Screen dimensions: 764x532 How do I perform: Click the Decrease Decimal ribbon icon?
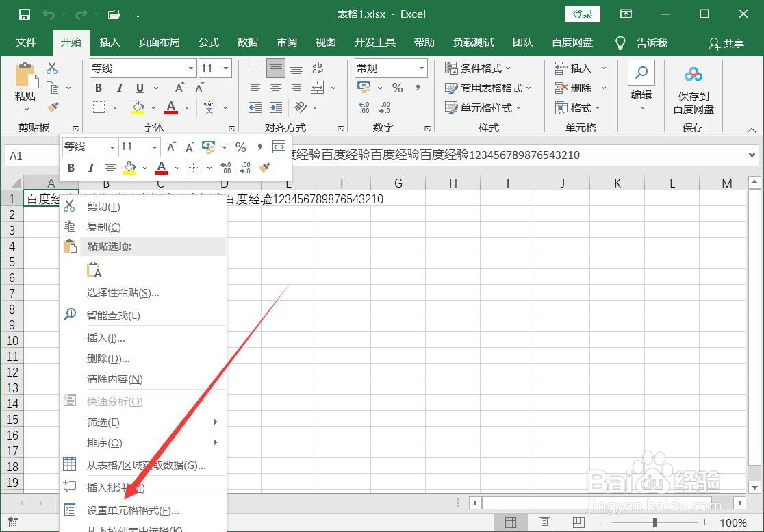(385, 107)
